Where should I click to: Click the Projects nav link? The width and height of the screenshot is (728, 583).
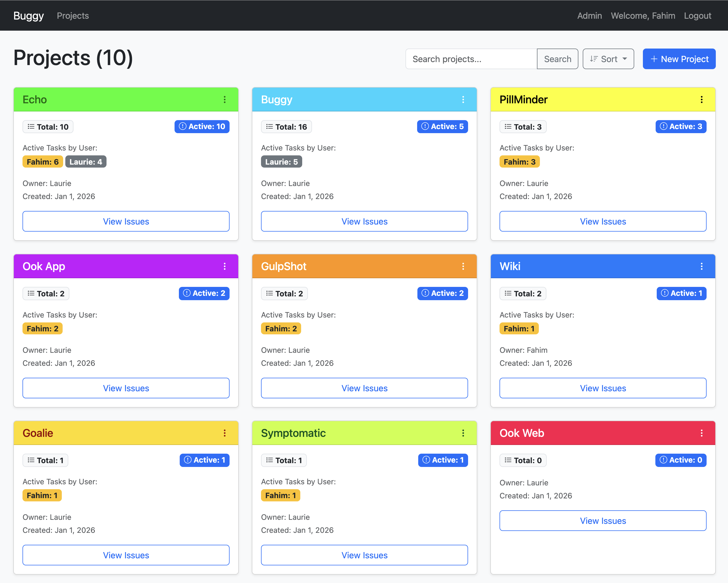tap(73, 15)
